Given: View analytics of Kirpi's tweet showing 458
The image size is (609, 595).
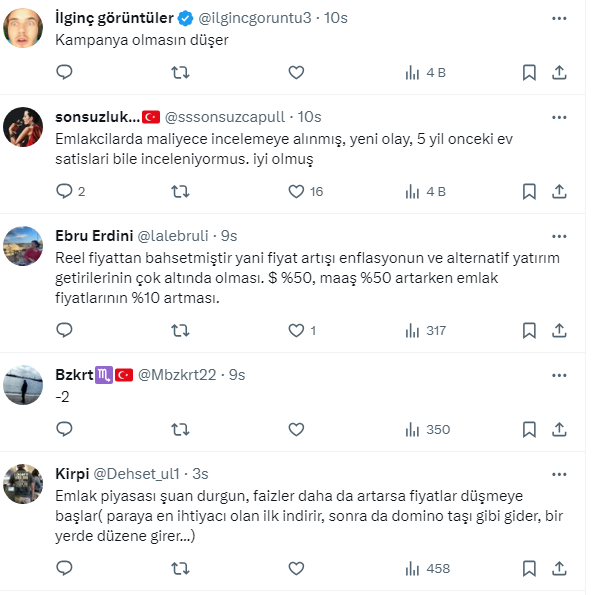Looking at the screenshot, I should pyautogui.click(x=428, y=568).
